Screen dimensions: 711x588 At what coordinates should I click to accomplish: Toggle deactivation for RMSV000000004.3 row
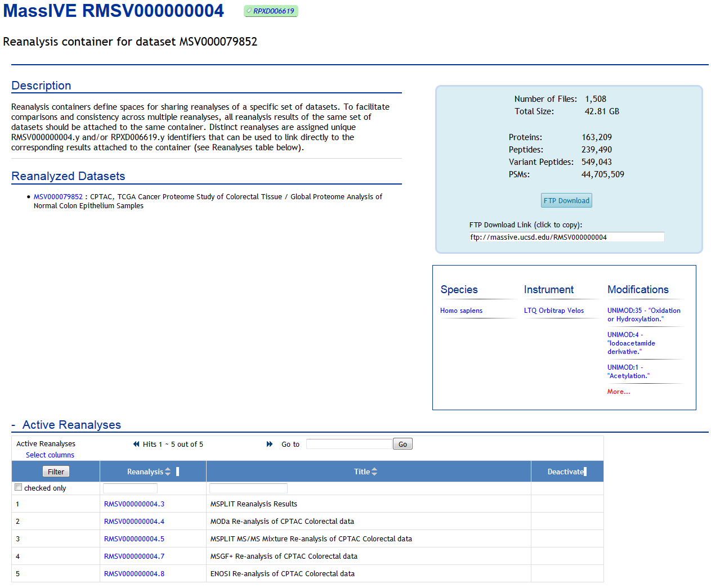coord(567,504)
